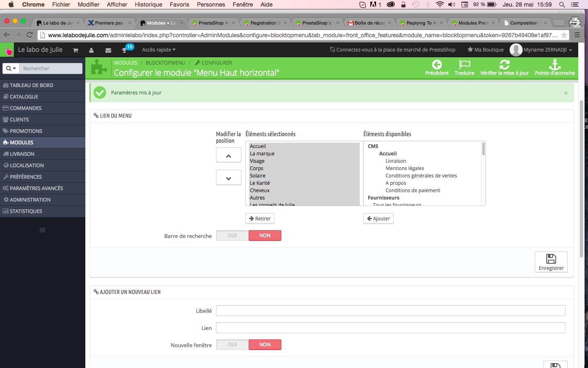Image resolution: width=588 pixels, height=368 pixels.
Task: Open the LIVRAISON sidebar section
Action: pyautogui.click(x=42, y=154)
